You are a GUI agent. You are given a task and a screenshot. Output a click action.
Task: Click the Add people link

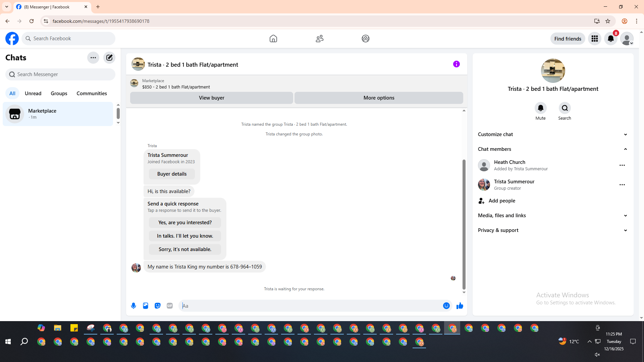[502, 201]
